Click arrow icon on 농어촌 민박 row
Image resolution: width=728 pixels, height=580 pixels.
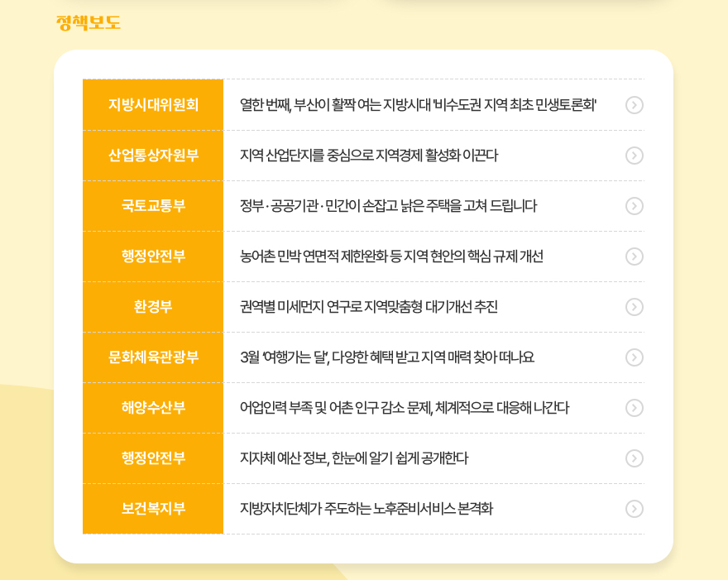635,256
